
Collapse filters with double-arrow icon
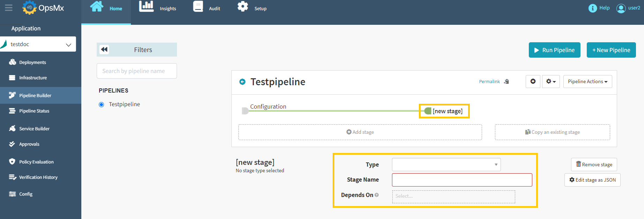coord(104,50)
